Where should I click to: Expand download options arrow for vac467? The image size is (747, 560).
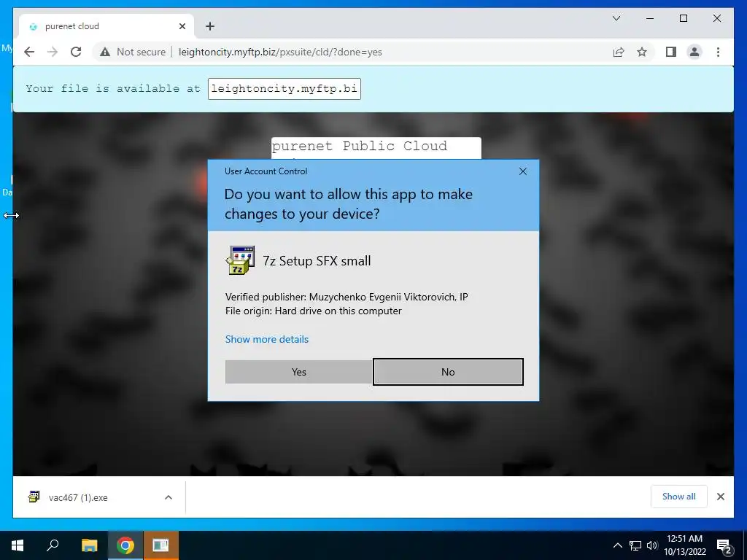pos(169,497)
